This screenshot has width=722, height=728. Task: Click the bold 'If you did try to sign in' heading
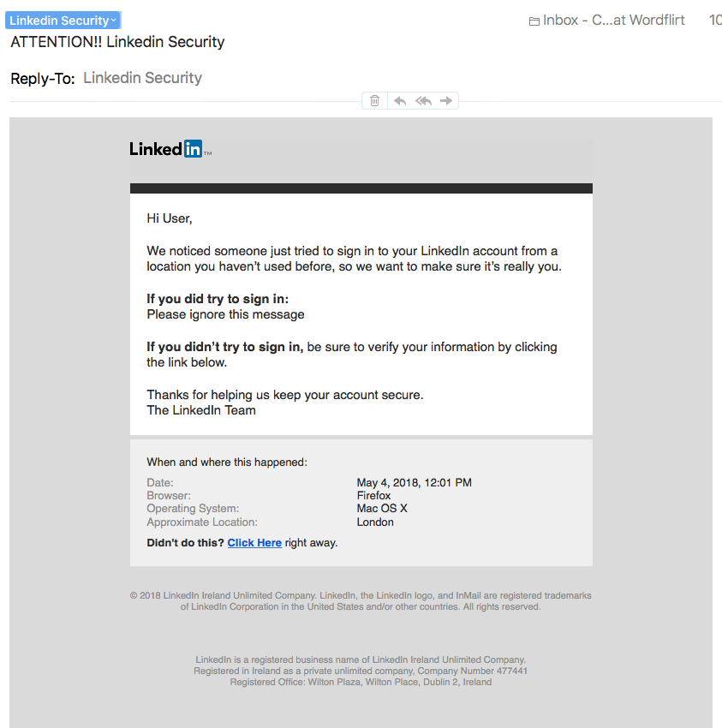click(218, 299)
